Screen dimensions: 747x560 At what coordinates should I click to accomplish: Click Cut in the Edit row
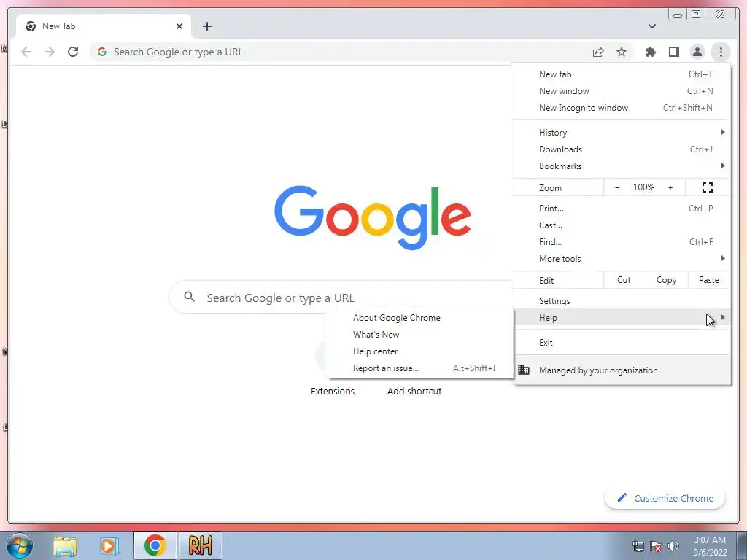pyautogui.click(x=624, y=280)
